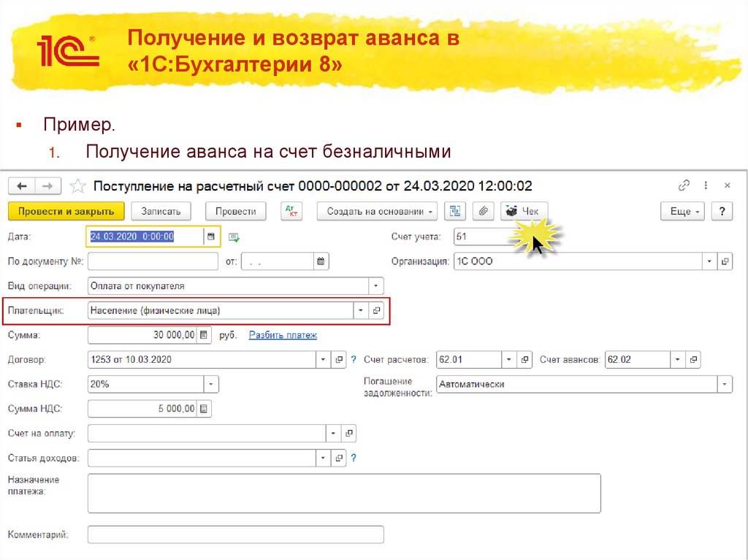Click the Записать button

point(161,211)
